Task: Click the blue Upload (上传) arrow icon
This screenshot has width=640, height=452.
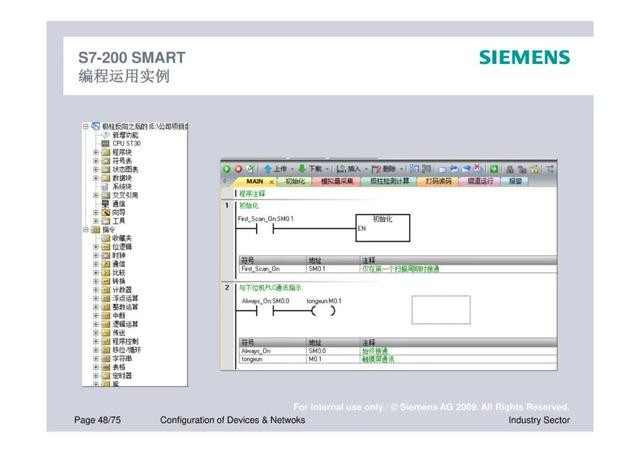Action: [x=268, y=169]
